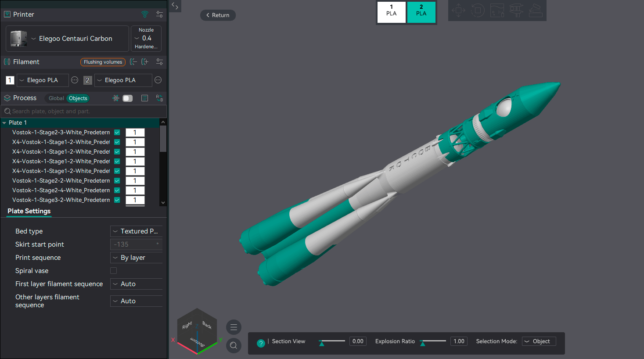Enable the Spiral vase checkbox

[113, 270]
